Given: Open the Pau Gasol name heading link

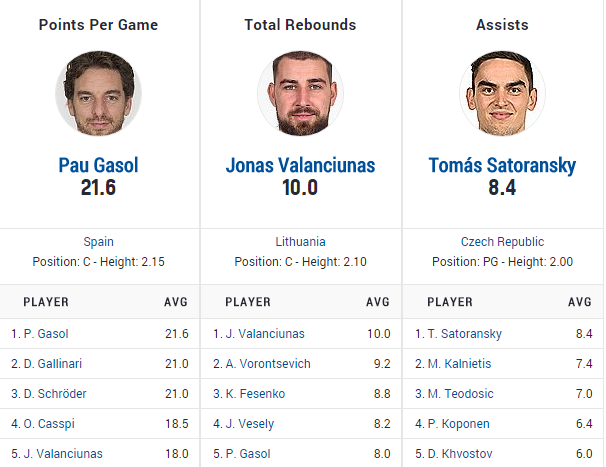Looking at the screenshot, I should pos(98,165).
